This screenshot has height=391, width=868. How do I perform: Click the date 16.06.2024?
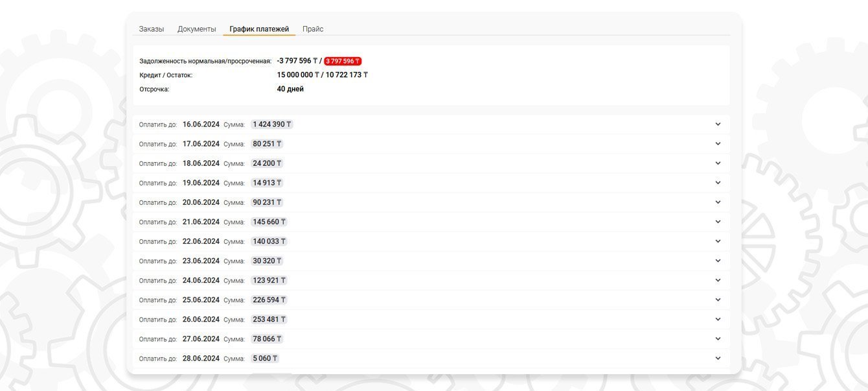coord(201,124)
